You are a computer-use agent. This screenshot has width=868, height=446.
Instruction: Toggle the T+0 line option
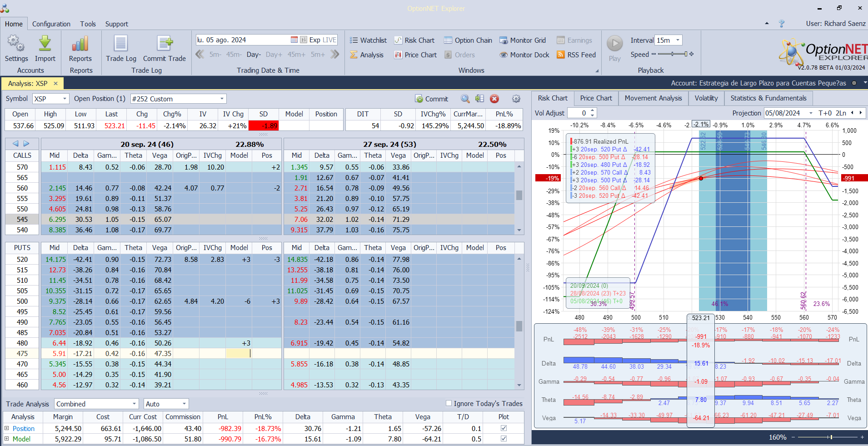pos(825,113)
